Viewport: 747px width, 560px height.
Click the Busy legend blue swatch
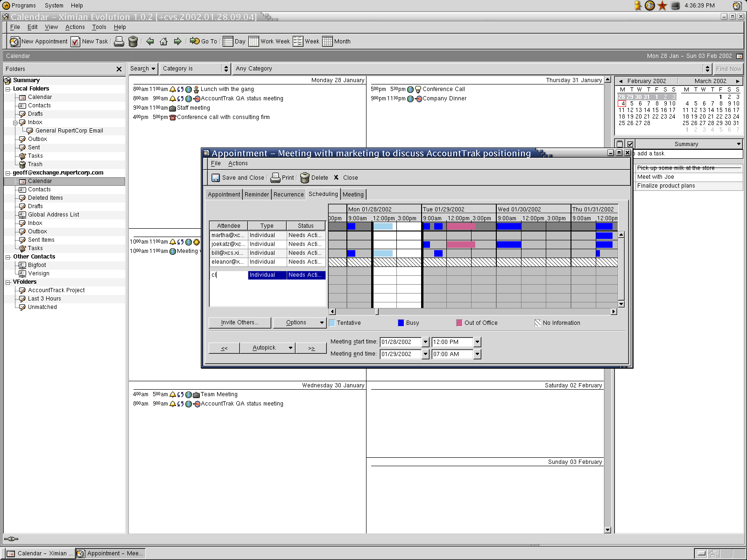point(401,323)
